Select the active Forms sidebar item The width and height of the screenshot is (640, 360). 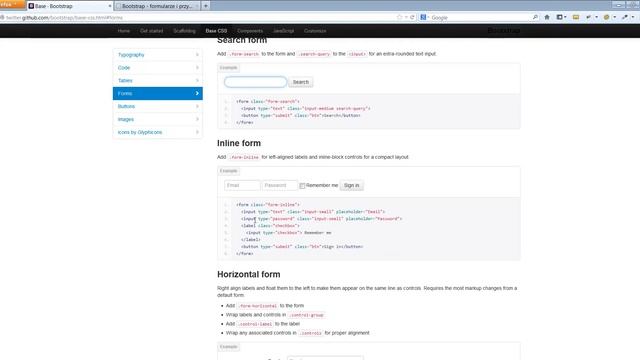pos(158,93)
